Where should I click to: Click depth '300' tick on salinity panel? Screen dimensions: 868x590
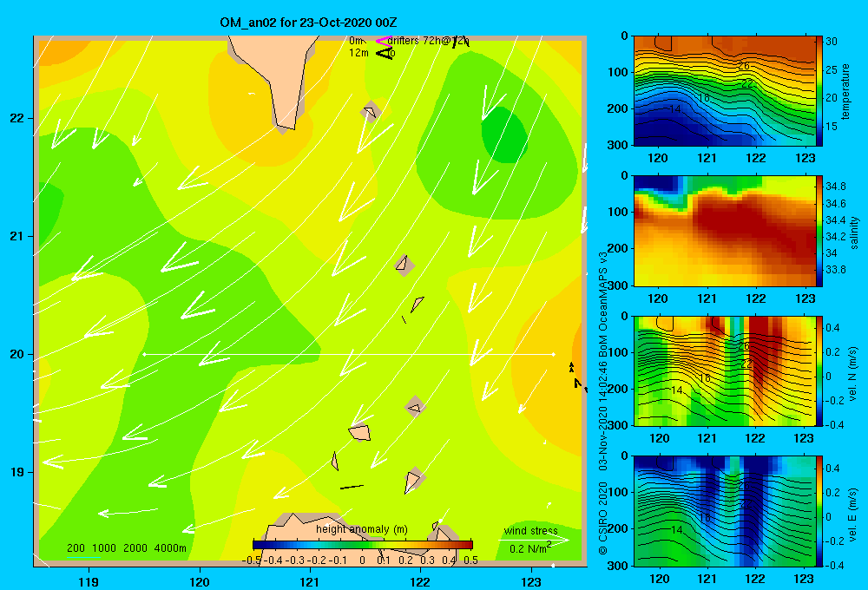click(619, 285)
